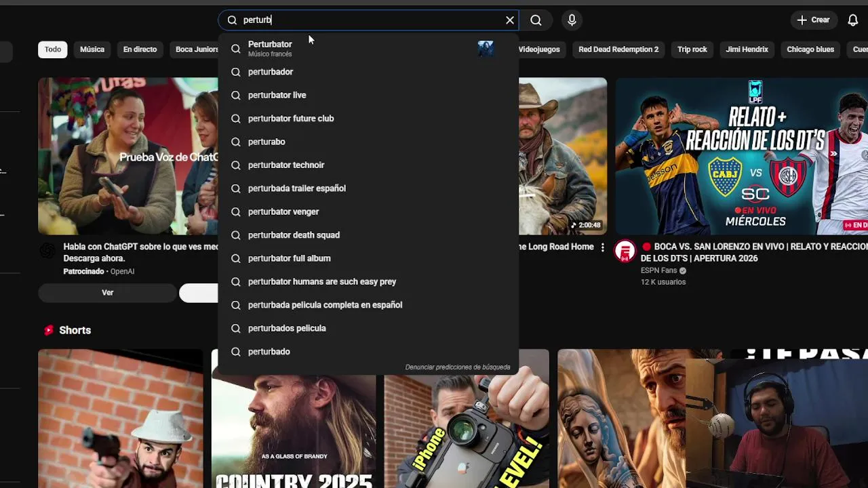Choose the perturbador suggestion
The height and width of the screenshot is (488, 868).
[368, 72]
